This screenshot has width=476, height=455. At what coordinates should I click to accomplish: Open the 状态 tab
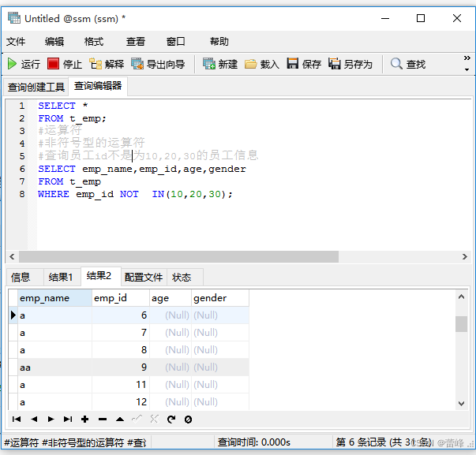tap(185, 277)
